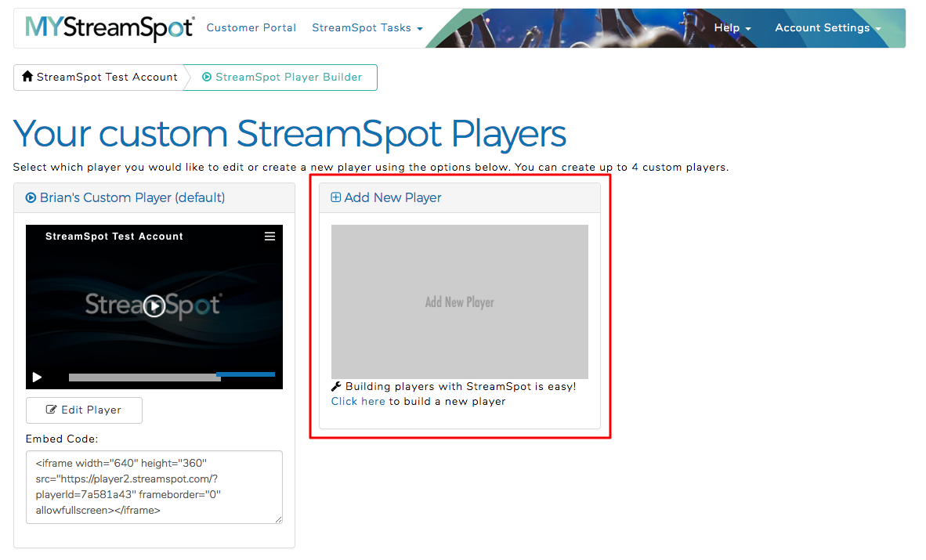Click inside the Embed Code text area

click(x=154, y=486)
